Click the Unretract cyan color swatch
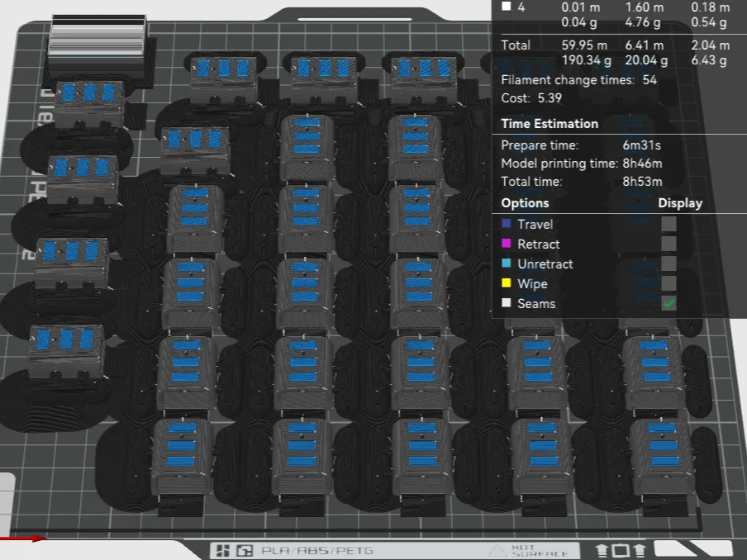The width and height of the screenshot is (747, 560). [507, 263]
